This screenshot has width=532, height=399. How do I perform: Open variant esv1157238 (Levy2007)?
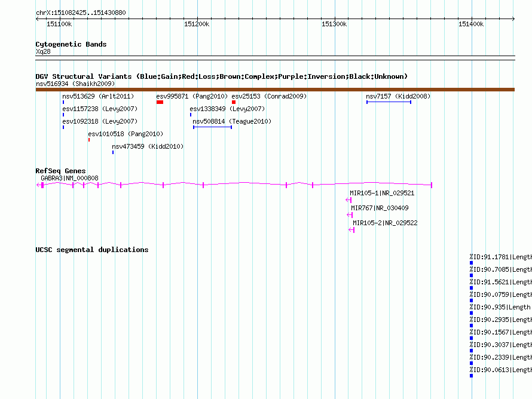[100, 109]
